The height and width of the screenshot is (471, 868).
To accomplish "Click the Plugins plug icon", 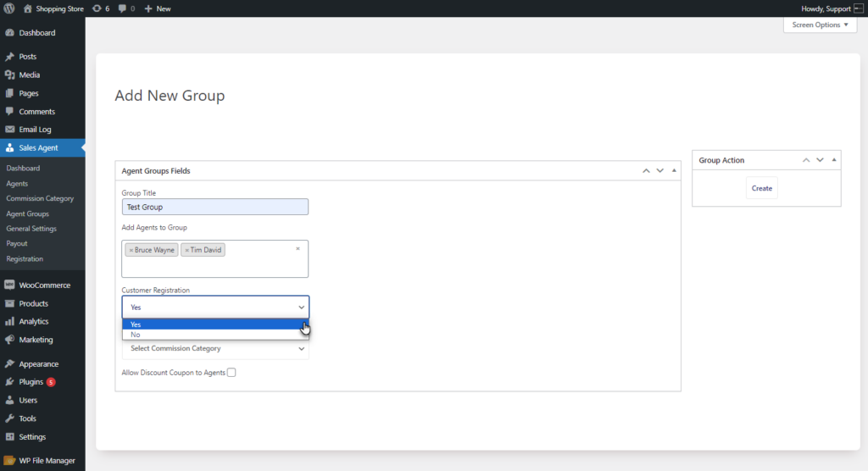I will tap(9, 382).
